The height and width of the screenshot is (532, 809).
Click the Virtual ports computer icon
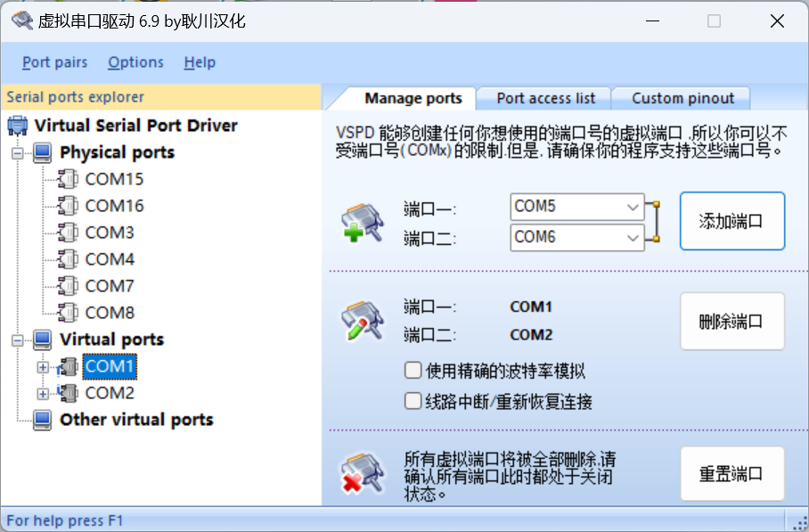pyautogui.click(x=42, y=340)
